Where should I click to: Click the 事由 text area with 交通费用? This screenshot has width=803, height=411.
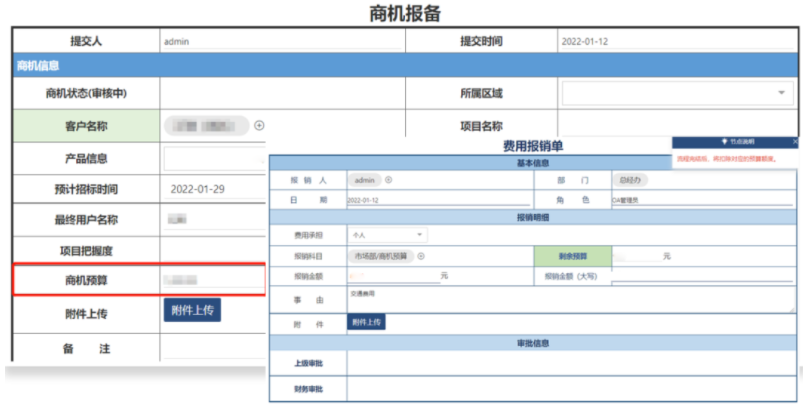pos(571,299)
